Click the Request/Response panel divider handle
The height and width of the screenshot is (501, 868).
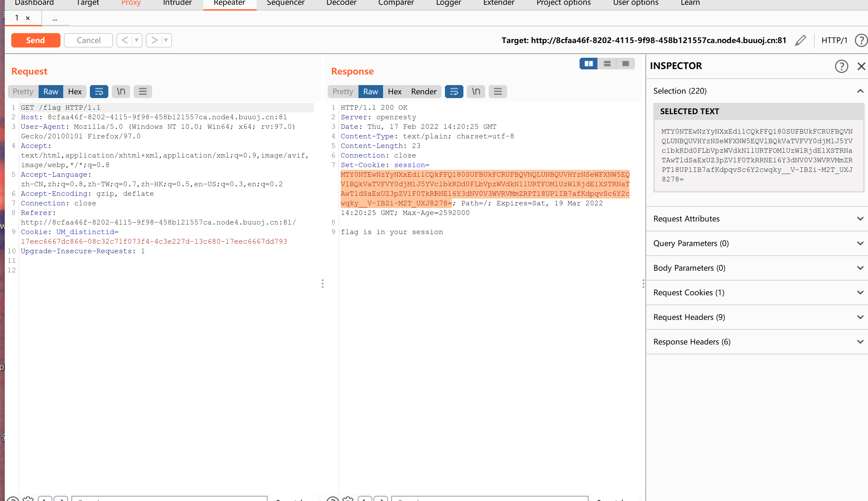(x=322, y=284)
